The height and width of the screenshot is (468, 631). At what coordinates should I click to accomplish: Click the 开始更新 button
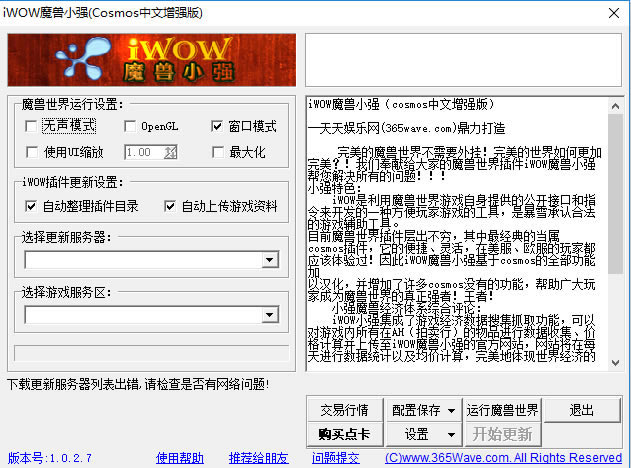pyautogui.click(x=503, y=434)
